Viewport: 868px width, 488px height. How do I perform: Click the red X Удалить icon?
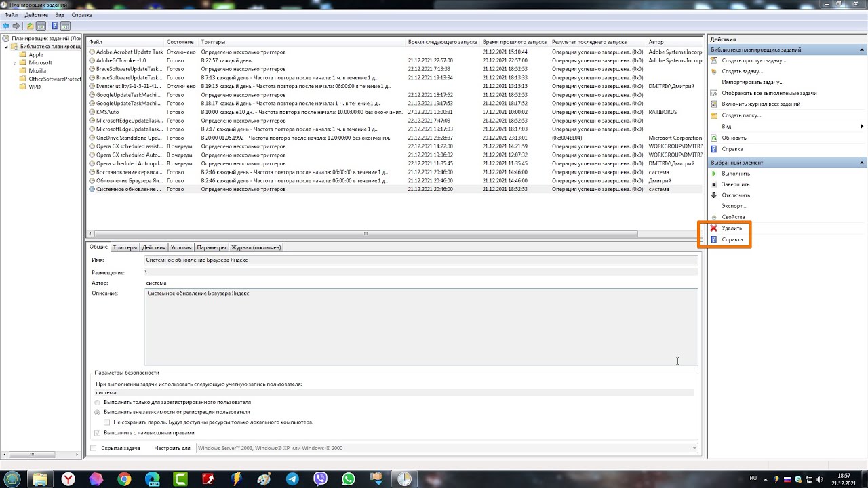[714, 228]
